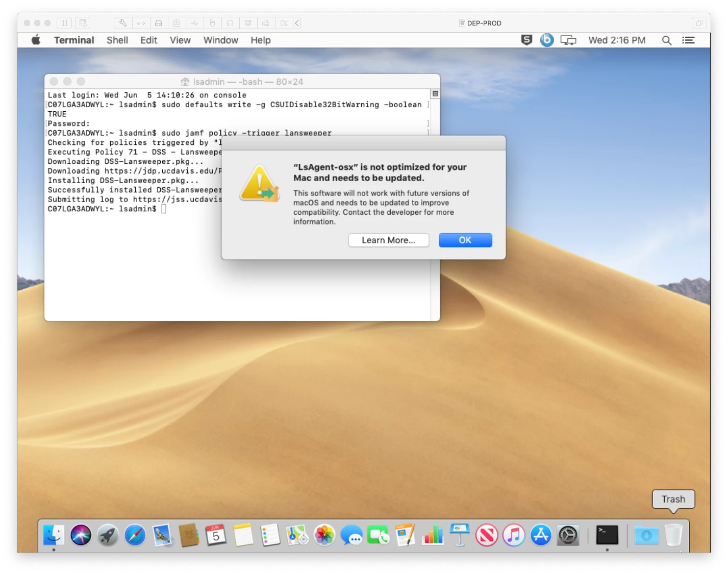The width and height of the screenshot is (728, 574).
Task: Open Numbers chart icon in Dock
Action: tap(433, 535)
